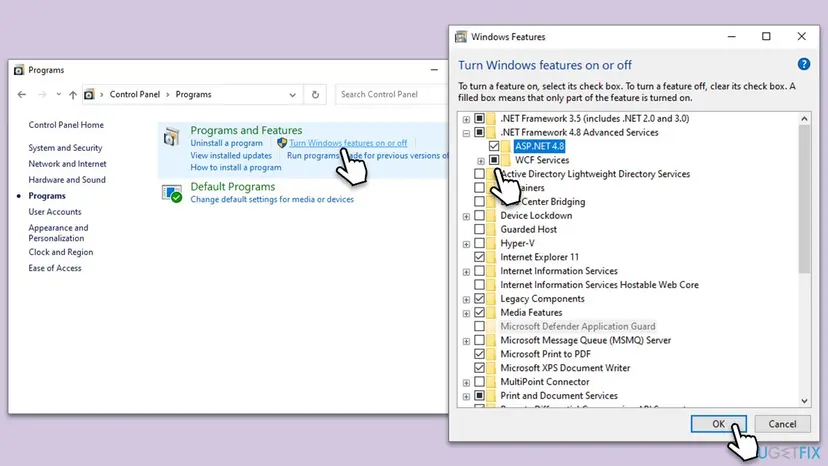Expand .NET Framework 3.5 tree node
The image size is (828, 466).
pos(466,119)
